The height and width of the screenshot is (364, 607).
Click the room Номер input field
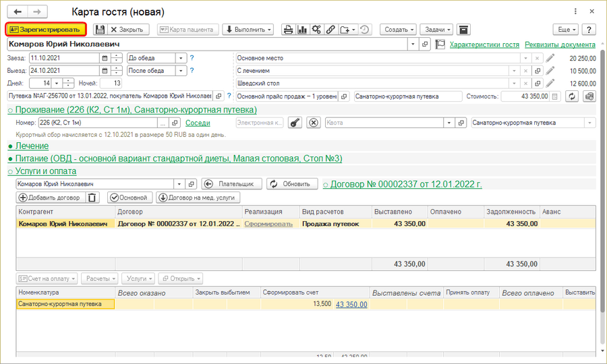pos(96,123)
